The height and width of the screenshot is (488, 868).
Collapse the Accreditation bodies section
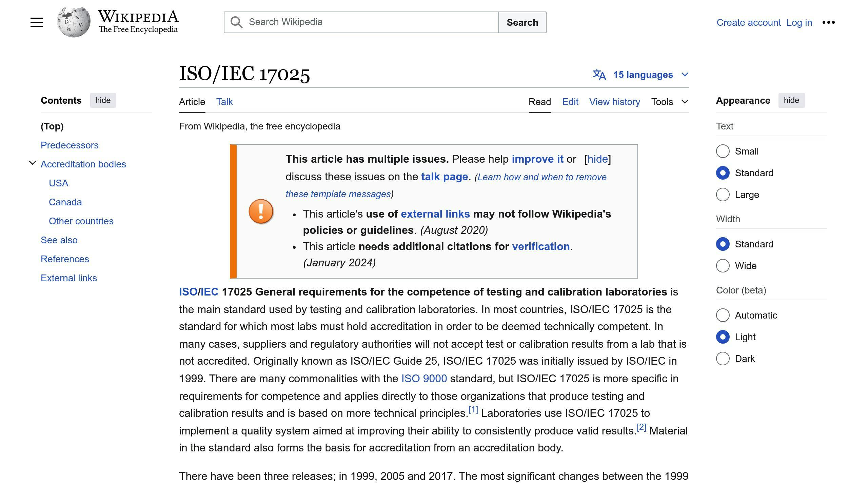(x=33, y=163)
